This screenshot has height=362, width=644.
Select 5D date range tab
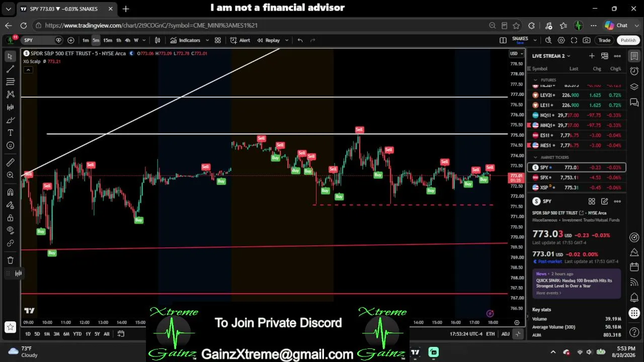[x=37, y=334]
